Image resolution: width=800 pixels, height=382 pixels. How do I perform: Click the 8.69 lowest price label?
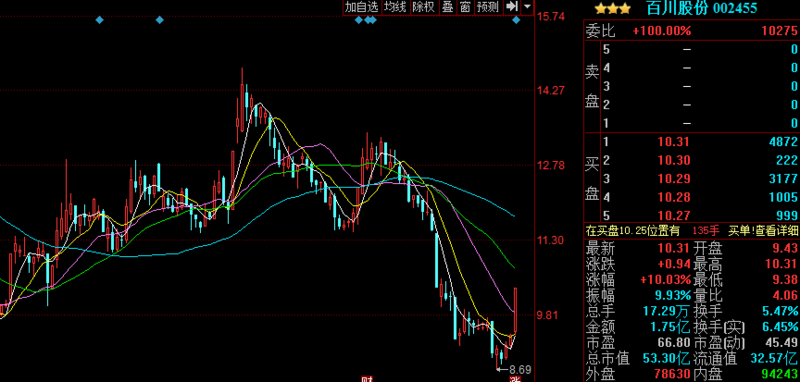click(x=520, y=369)
